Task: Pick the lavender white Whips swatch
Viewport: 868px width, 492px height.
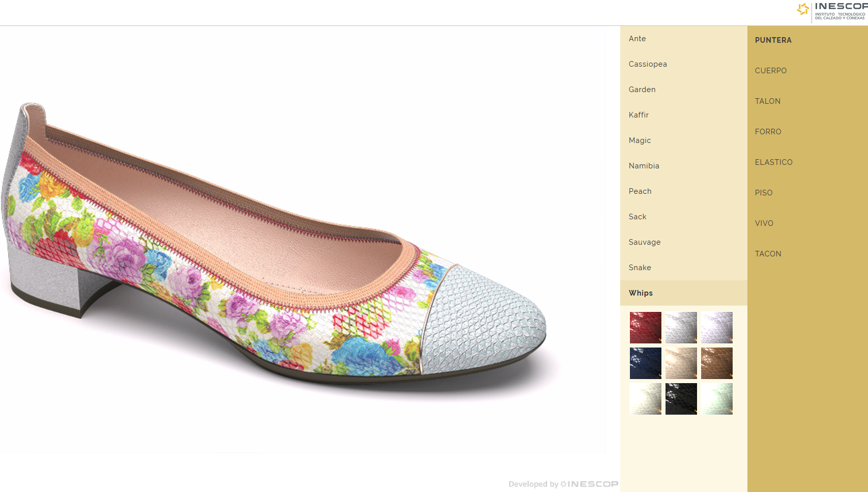Action: 716,328
